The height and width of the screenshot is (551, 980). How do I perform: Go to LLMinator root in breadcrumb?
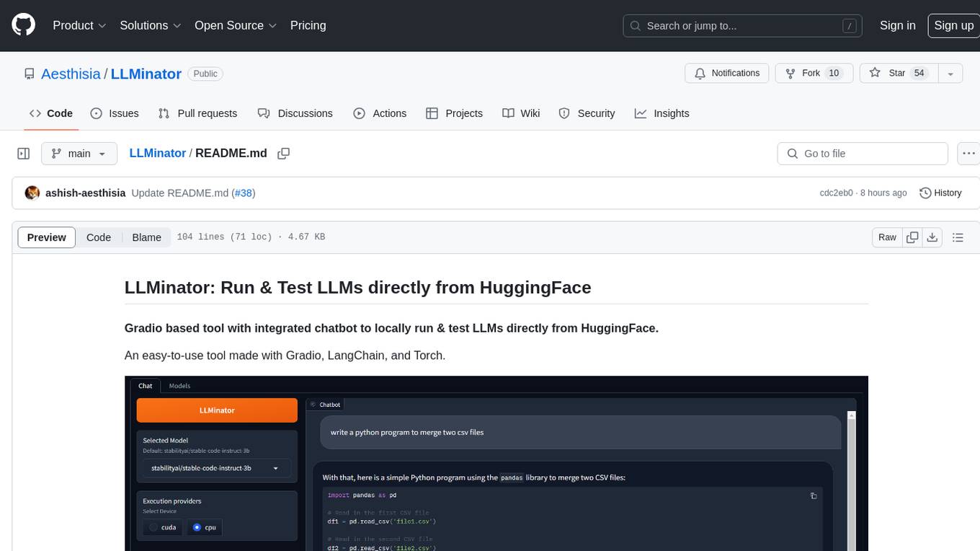click(x=158, y=153)
